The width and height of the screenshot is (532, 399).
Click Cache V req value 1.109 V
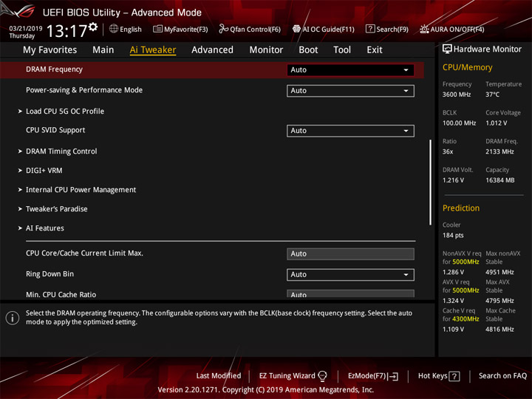(453, 330)
